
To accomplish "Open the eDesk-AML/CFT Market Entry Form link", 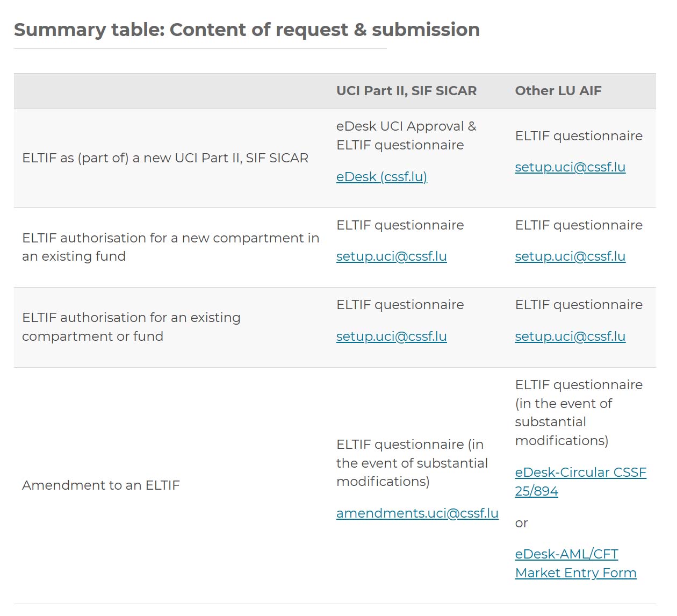I will pyautogui.click(x=575, y=563).
